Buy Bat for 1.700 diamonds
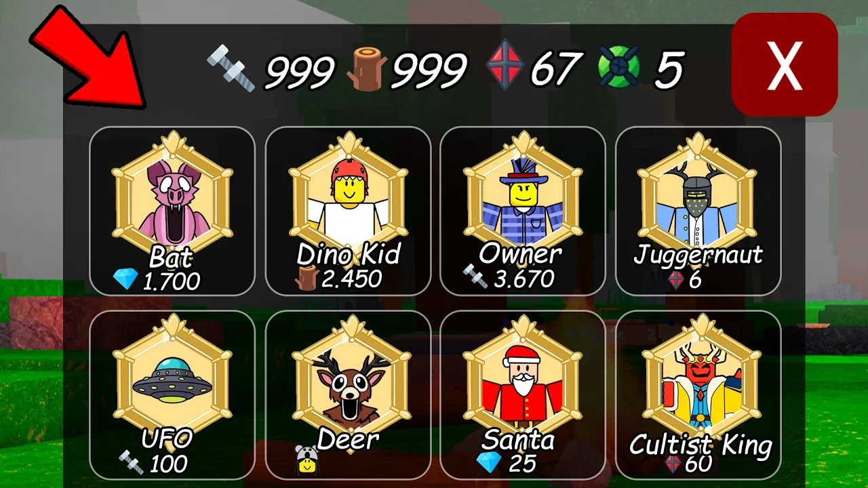 tap(157, 280)
